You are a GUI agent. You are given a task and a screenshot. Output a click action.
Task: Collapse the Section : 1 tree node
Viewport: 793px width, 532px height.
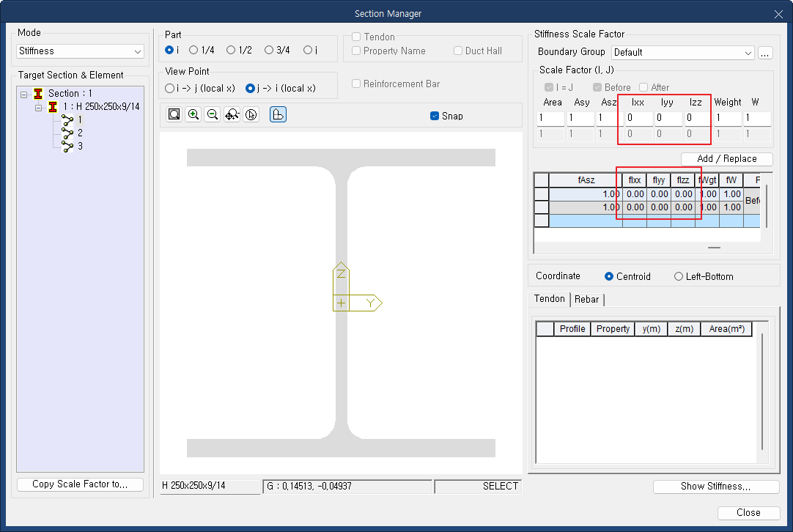(23, 94)
